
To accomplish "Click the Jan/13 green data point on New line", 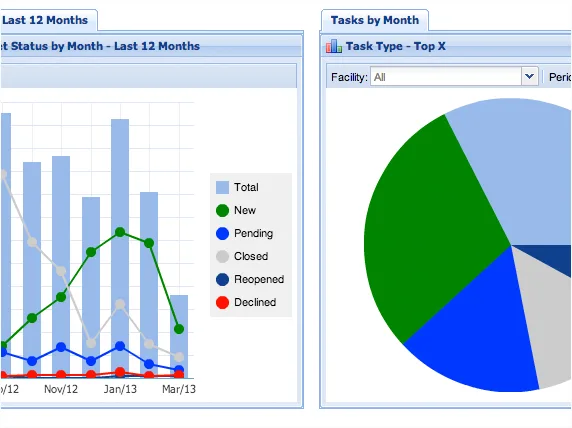I will tap(120, 232).
